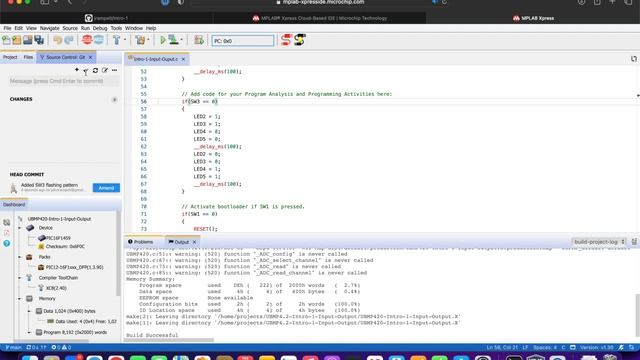Screen dimensions: 640x360
Task: Click the Debug Project toolbar icon
Action: (x=199, y=40)
